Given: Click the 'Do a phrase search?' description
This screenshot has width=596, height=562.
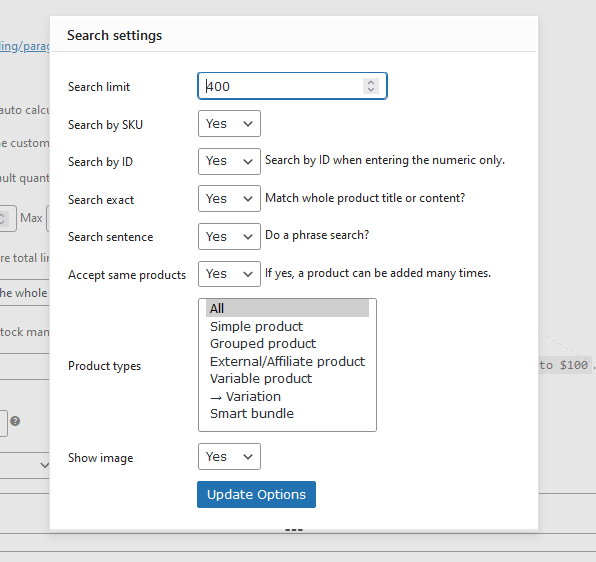Looking at the screenshot, I should coord(317,235).
